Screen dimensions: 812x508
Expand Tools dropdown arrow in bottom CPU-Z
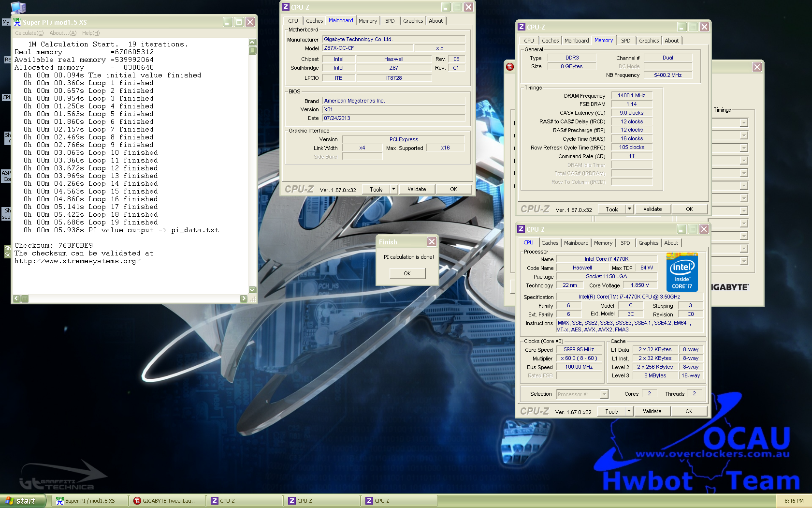click(x=629, y=411)
